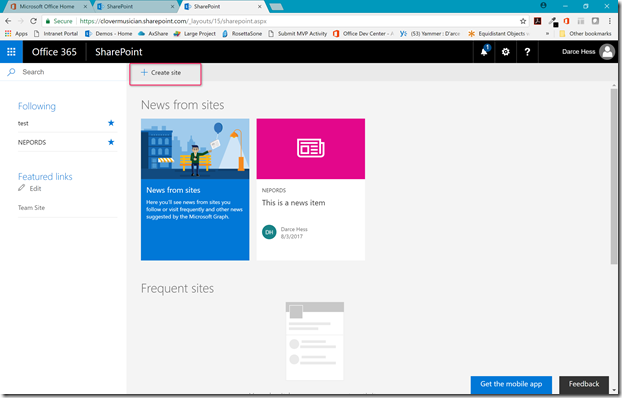Screen dimensions: 622x398
Task: Open Darce Hess profile avatar
Action: click(x=607, y=52)
